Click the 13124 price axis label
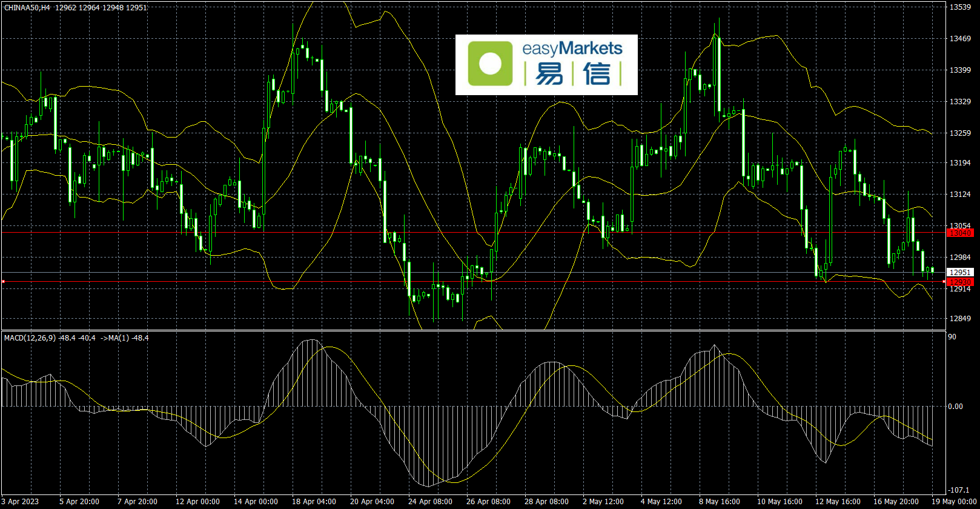The width and height of the screenshot is (980, 509). tap(960, 195)
